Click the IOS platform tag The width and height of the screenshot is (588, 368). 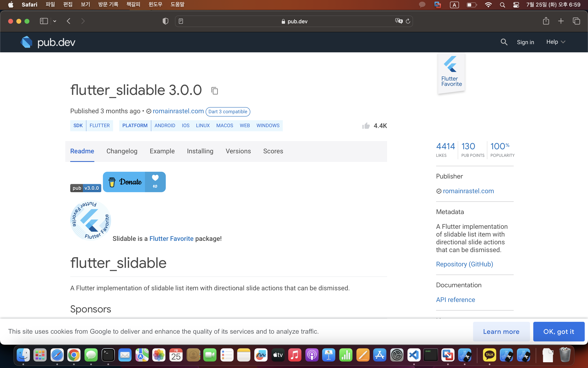click(x=186, y=126)
